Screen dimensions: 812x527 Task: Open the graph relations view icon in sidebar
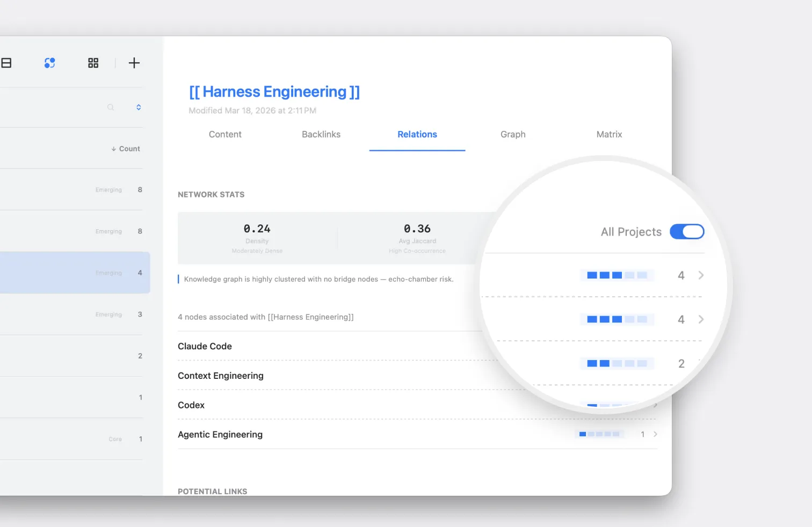click(50, 63)
